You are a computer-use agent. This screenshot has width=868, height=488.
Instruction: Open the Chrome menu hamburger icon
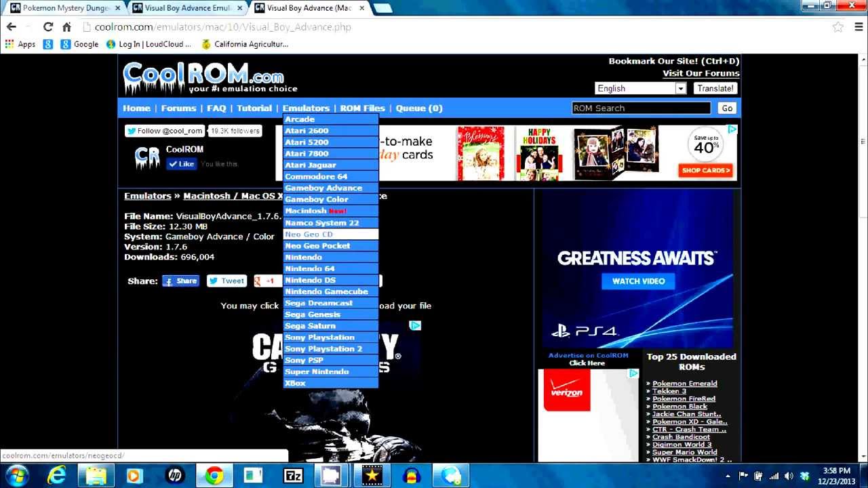pos(859,27)
